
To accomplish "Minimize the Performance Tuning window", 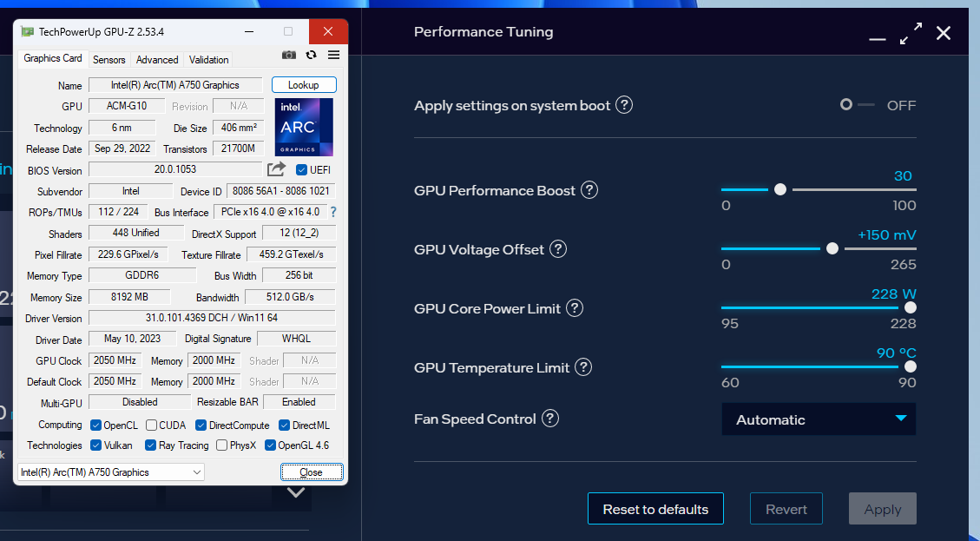I will pos(878,39).
